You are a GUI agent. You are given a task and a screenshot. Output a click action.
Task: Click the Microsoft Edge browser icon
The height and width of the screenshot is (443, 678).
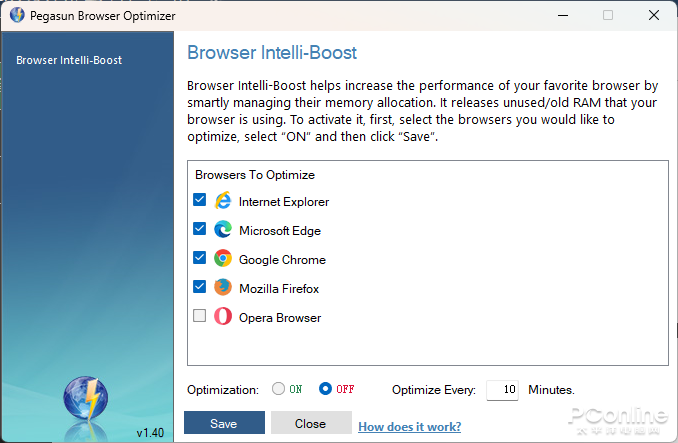[x=223, y=229]
